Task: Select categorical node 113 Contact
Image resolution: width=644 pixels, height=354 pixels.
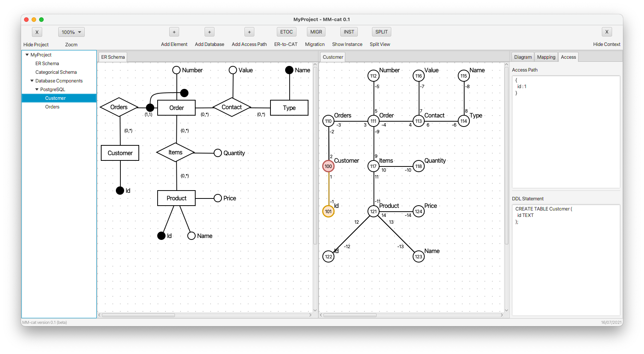Action: (x=419, y=121)
